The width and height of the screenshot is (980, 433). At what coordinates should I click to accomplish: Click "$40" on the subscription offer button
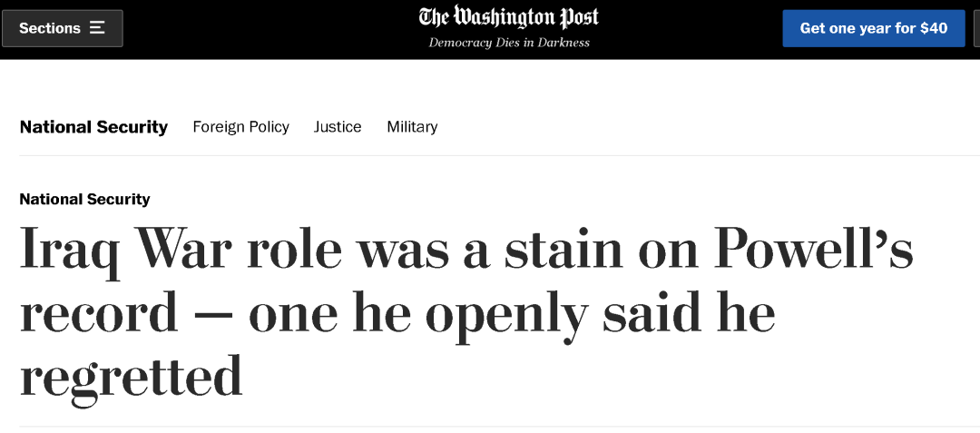pos(933,28)
